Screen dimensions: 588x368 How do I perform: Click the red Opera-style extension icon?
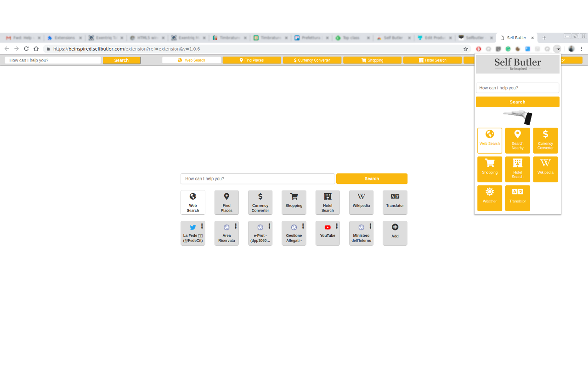coord(479,49)
